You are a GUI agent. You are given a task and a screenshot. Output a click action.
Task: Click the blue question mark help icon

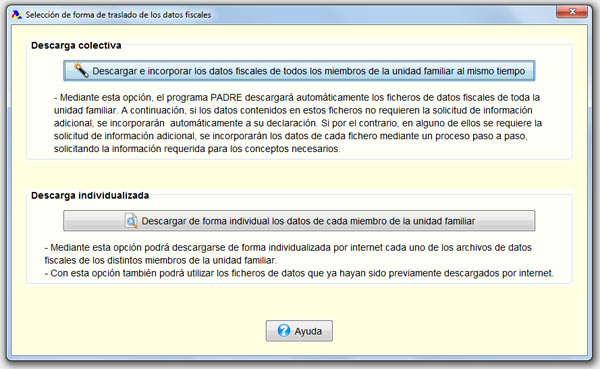[x=284, y=331]
